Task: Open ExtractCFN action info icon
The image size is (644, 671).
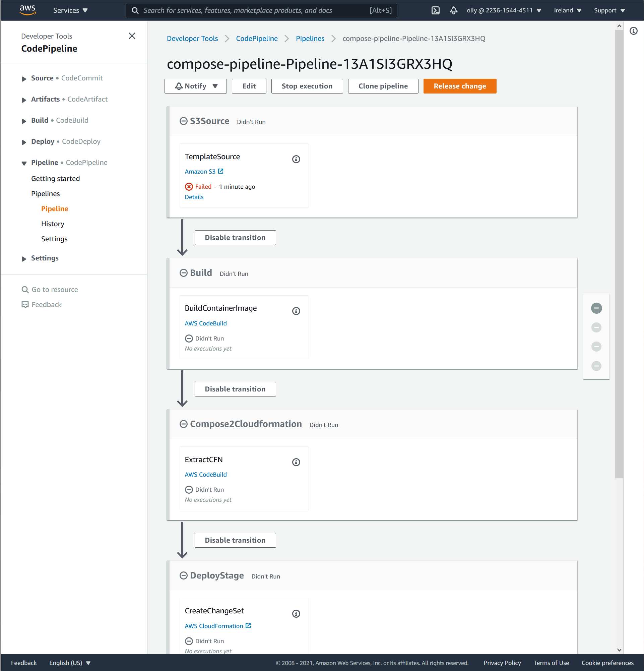Action: 296,462
